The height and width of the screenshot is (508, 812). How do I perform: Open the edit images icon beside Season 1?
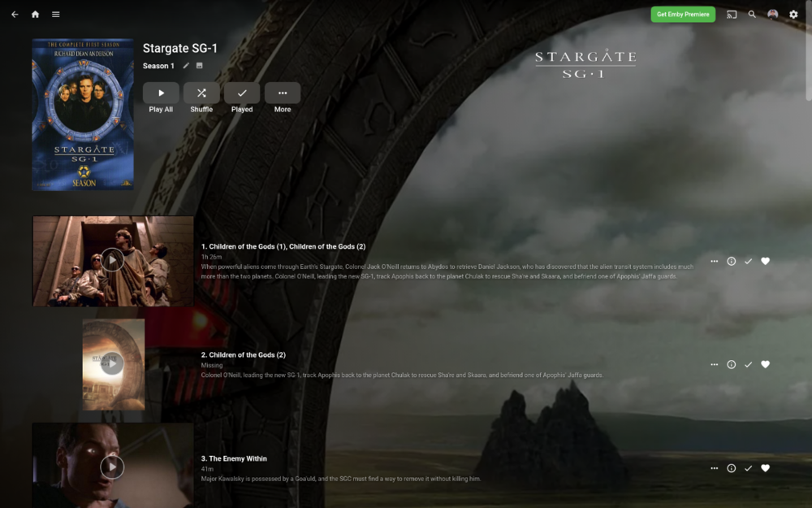[x=199, y=66]
